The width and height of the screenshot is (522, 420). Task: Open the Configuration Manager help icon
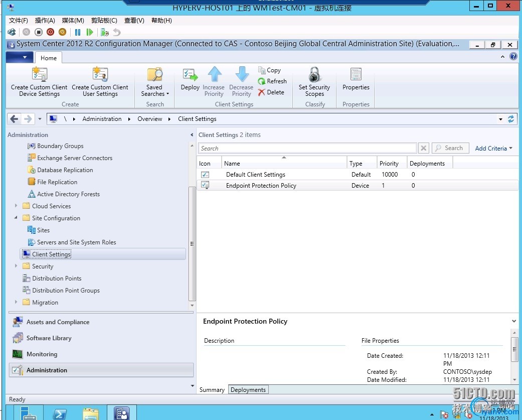tap(513, 57)
